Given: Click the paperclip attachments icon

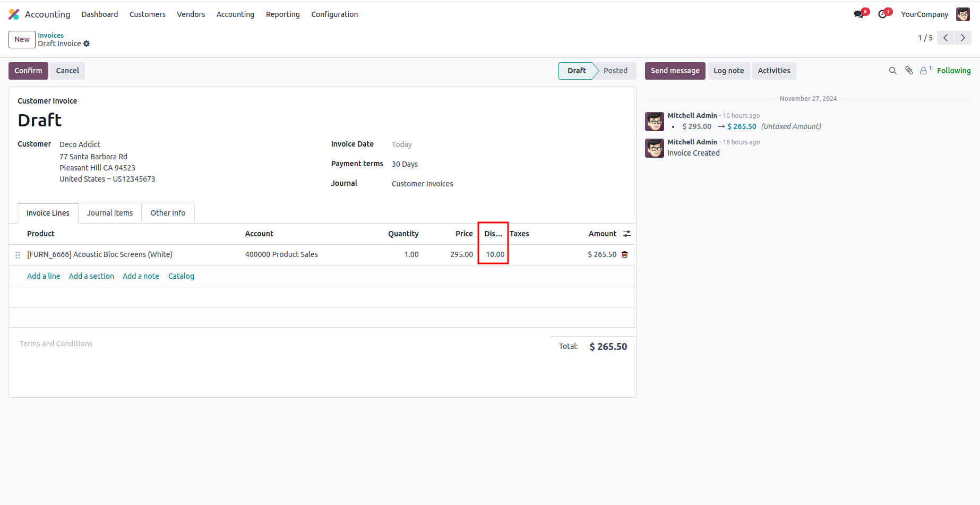Looking at the screenshot, I should click(x=909, y=71).
